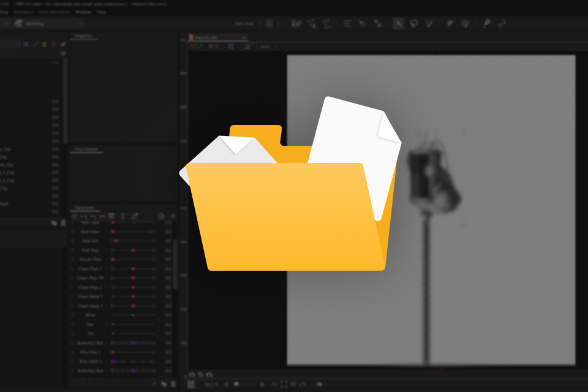This screenshot has height=392, width=588.
Task: Click the checkerboard background icon below the canvas
Action: click(x=191, y=384)
